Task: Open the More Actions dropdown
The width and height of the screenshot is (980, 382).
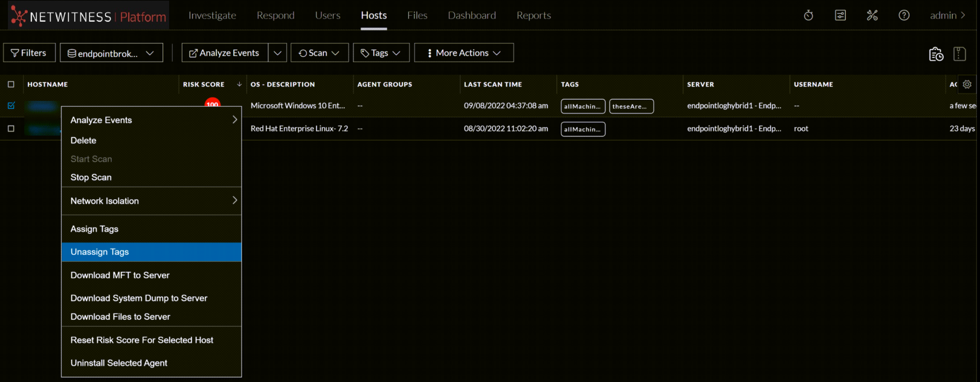Action: (x=464, y=53)
